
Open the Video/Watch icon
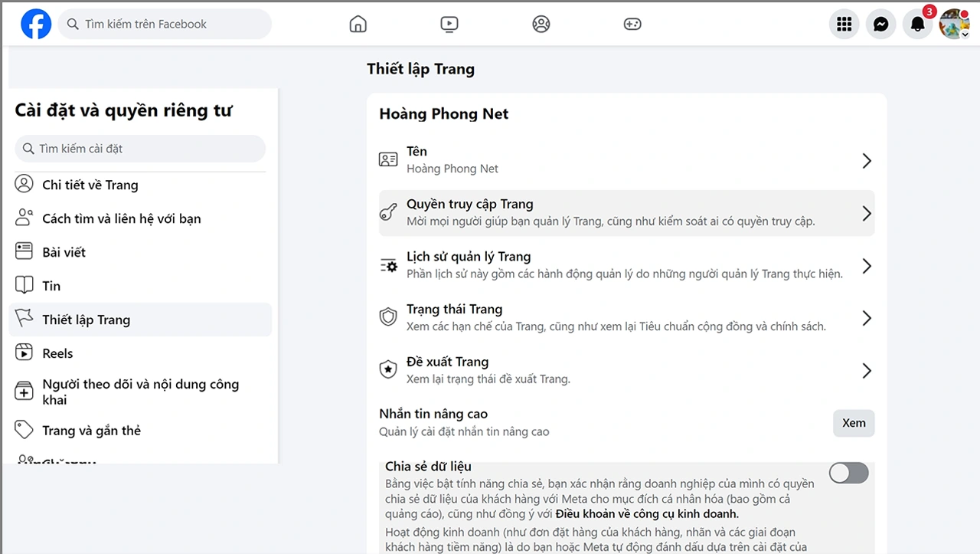[449, 24]
